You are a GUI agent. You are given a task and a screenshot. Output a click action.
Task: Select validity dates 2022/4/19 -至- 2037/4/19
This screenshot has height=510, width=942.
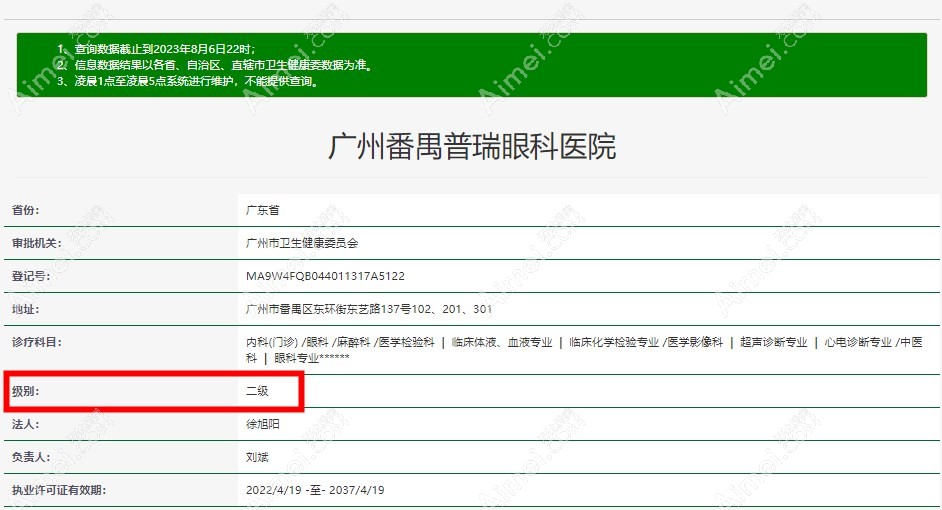(315, 490)
